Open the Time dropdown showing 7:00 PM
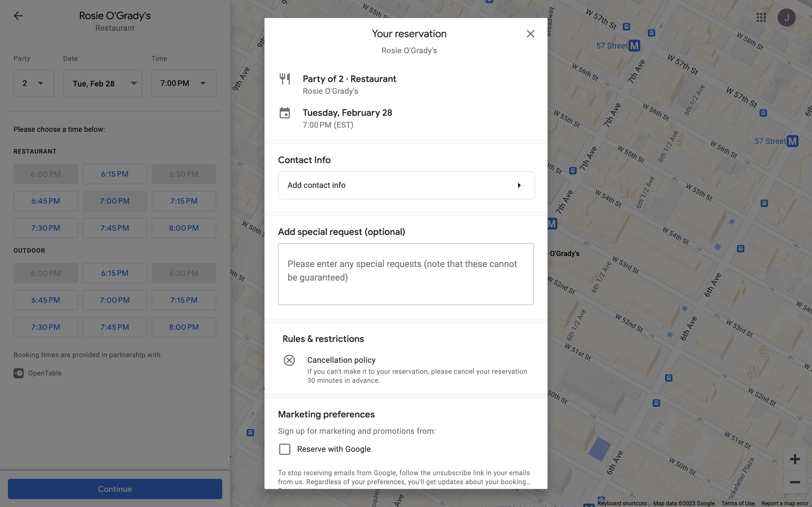 tap(184, 83)
